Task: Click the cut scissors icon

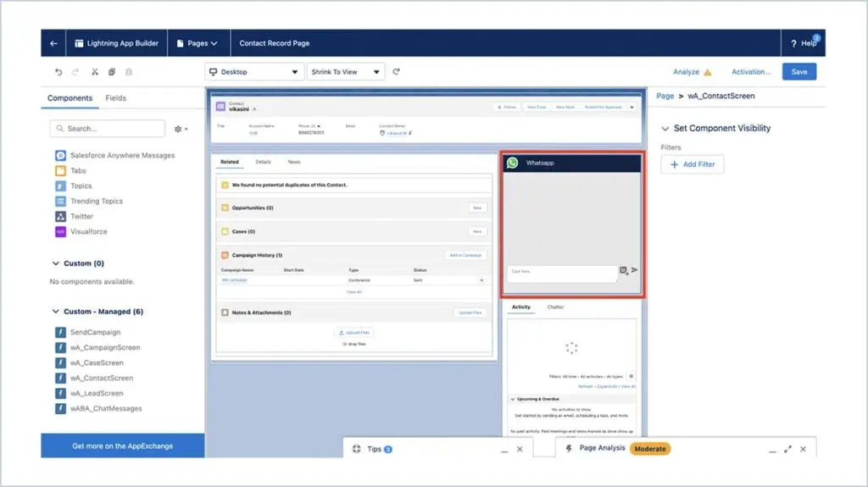Action: (95, 72)
